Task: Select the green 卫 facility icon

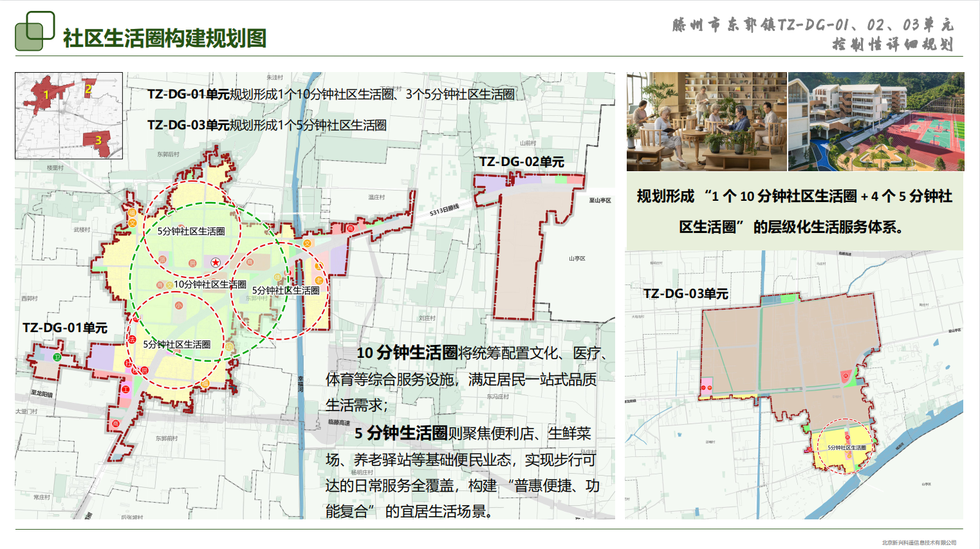Action: (x=57, y=357)
